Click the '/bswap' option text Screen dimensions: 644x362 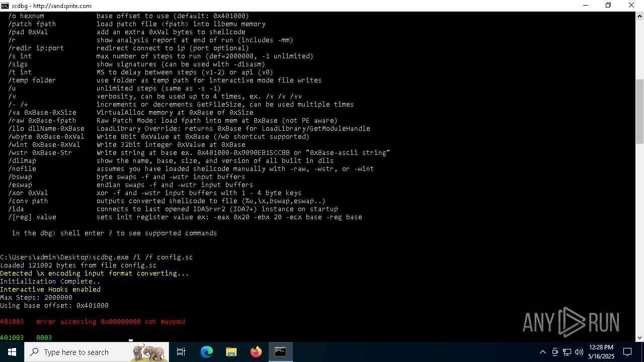pos(20,177)
